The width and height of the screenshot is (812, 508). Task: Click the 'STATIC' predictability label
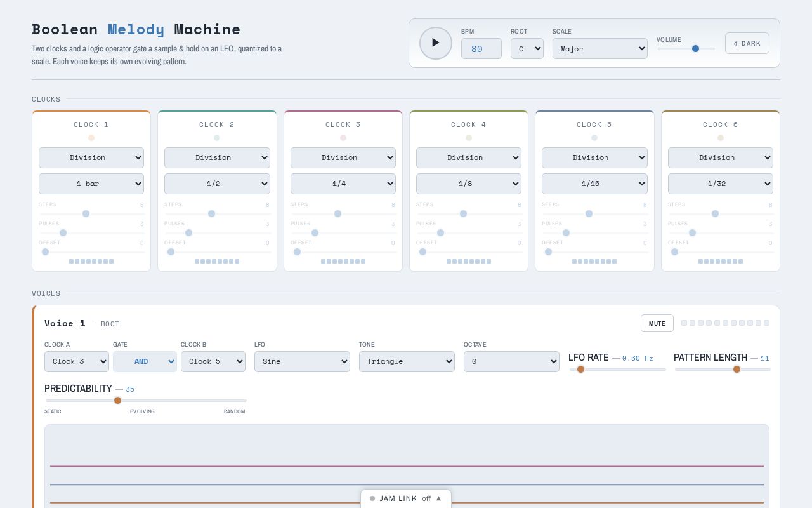pos(53,411)
